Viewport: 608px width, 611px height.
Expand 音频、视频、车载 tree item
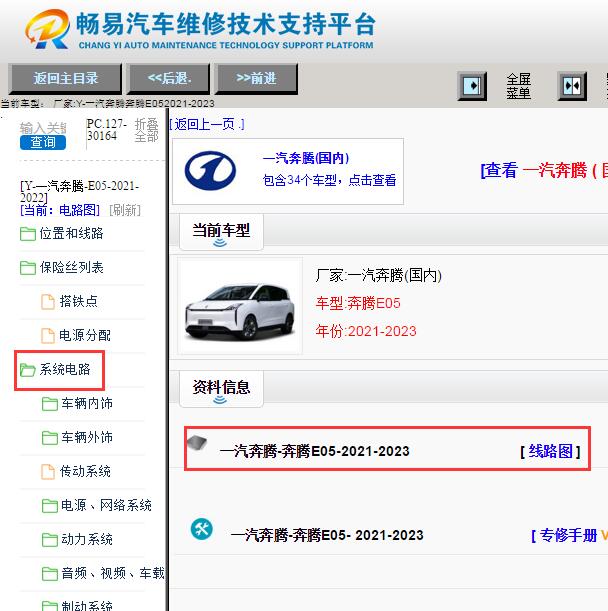tap(113, 574)
